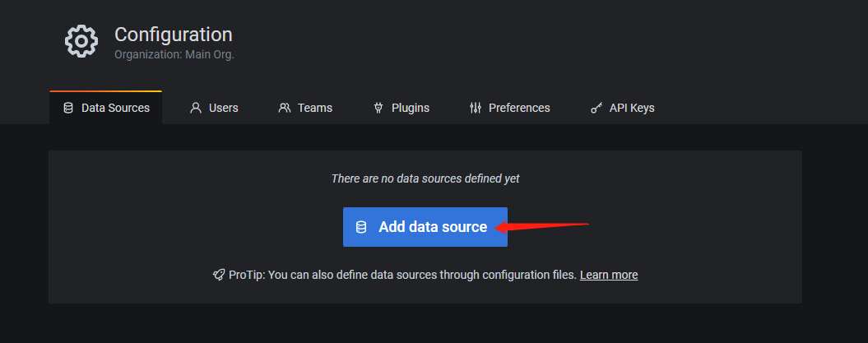Open the Data Sources tab
Viewport: 868px width, 343px height.
coord(106,108)
